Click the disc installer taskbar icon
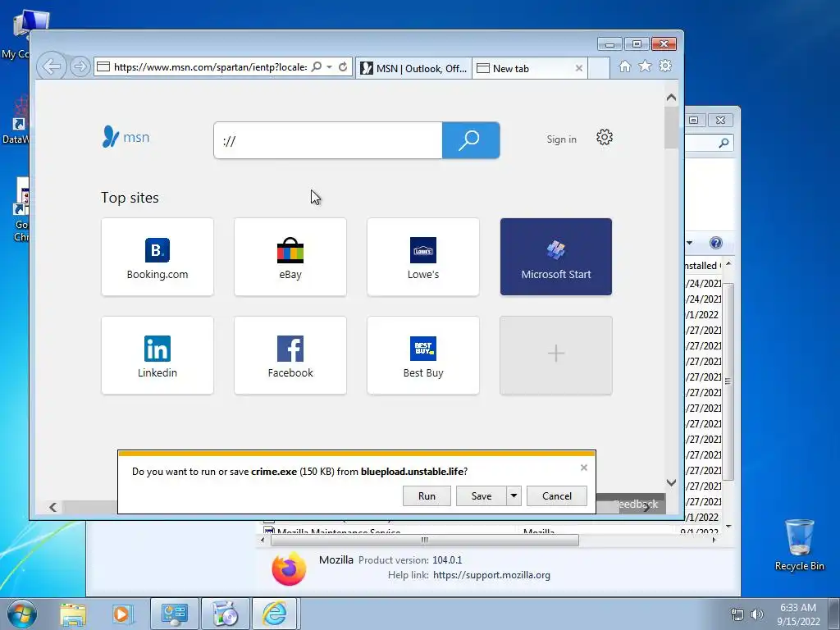This screenshot has height=630, width=840. [x=225, y=614]
